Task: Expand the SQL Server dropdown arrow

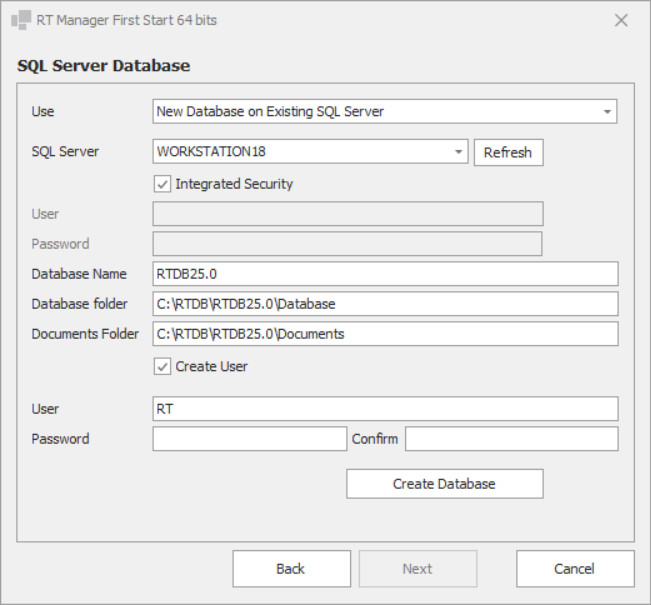Action: 458,152
